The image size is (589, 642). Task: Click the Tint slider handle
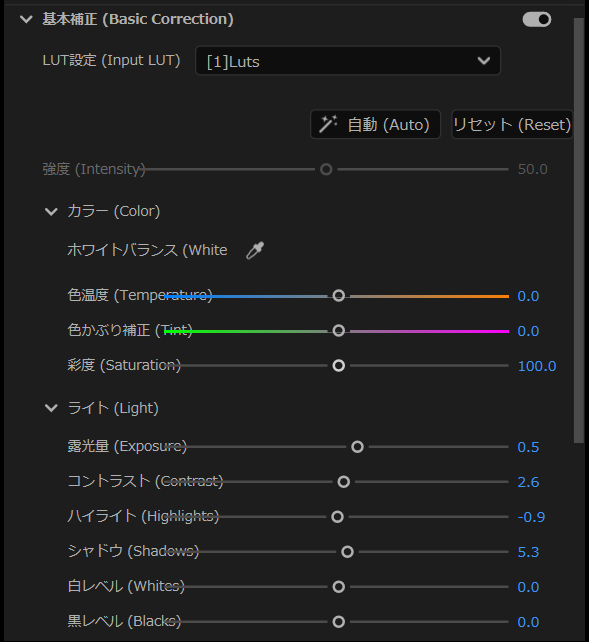point(339,331)
